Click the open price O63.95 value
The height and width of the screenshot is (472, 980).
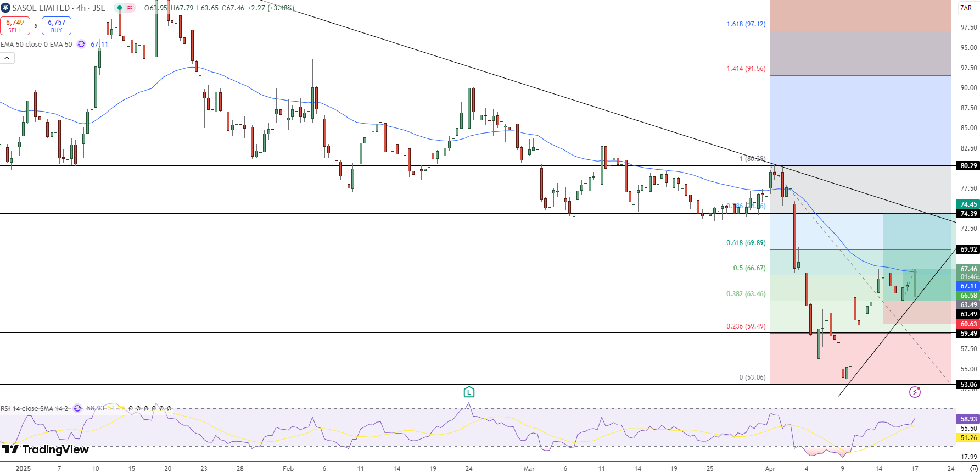click(x=156, y=8)
